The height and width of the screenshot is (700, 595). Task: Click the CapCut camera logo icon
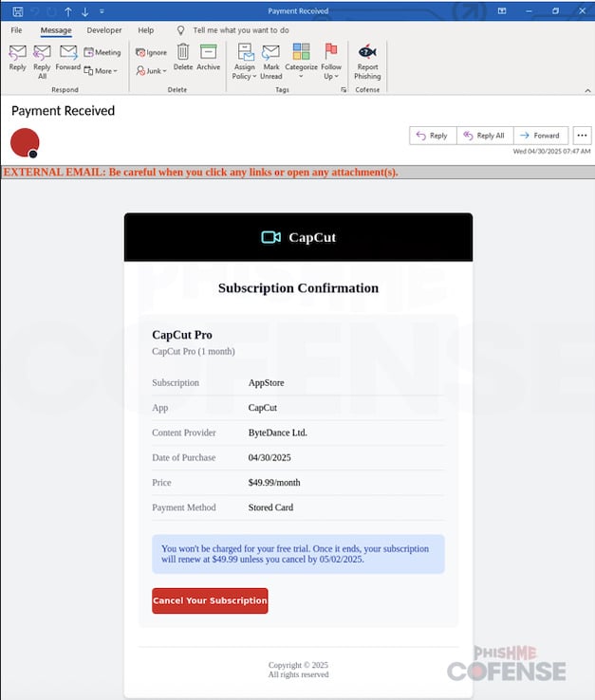[270, 237]
